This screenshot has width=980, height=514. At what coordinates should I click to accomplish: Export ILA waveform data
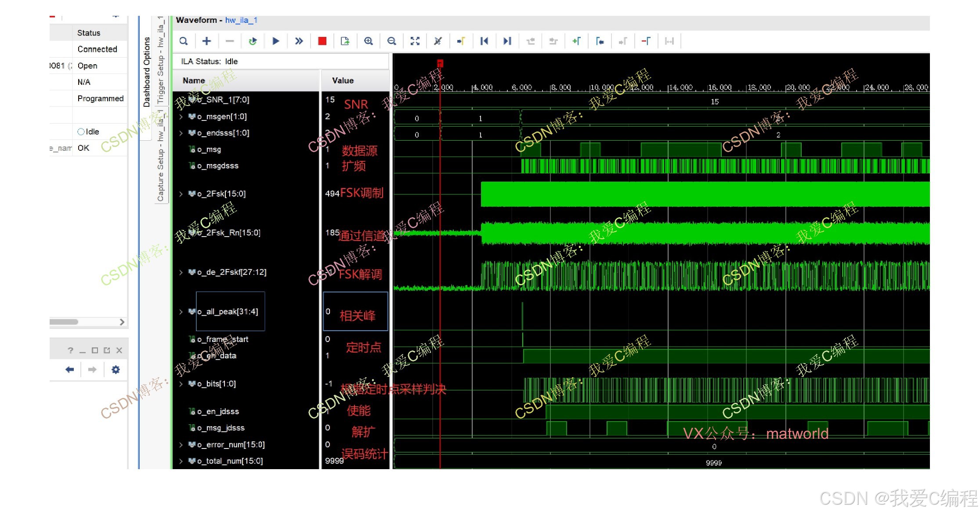(x=345, y=41)
